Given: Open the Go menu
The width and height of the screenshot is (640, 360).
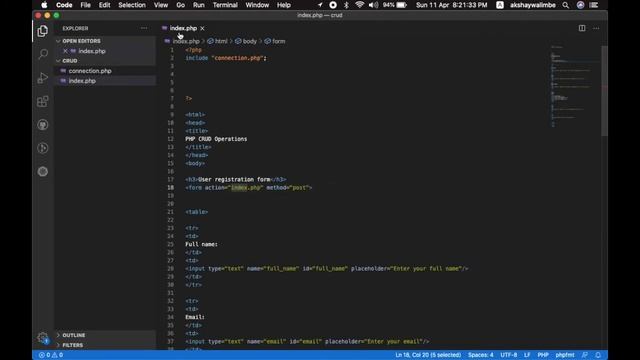Looking at the screenshot, I should pyautogui.click(x=180, y=5).
